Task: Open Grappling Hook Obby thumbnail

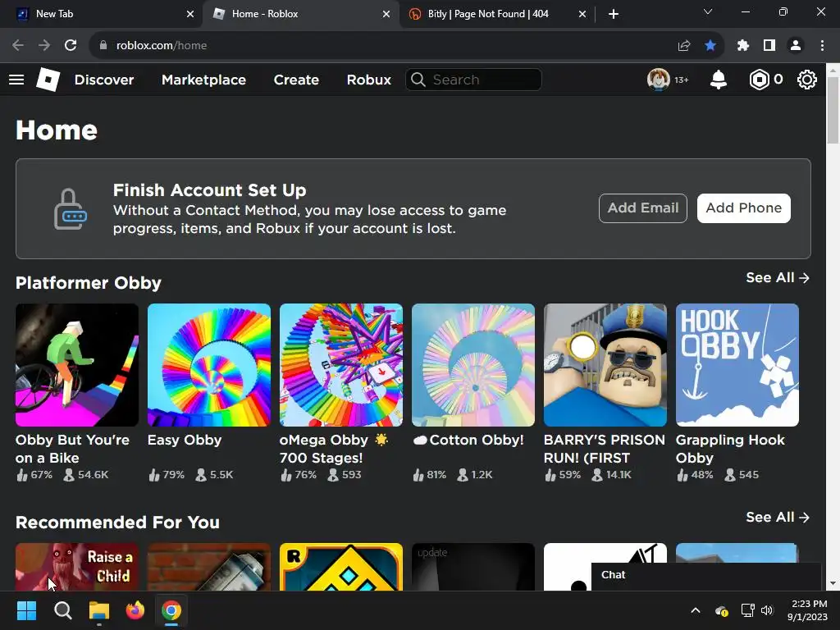Action: 737,365
